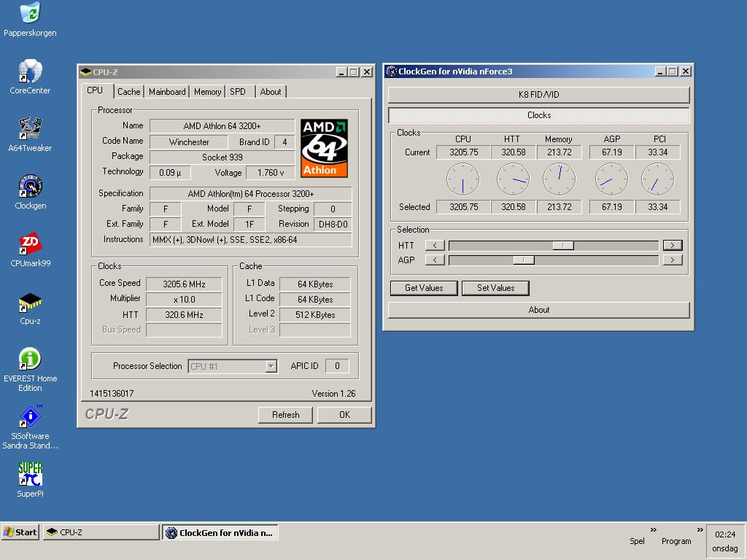The image size is (747, 560).
Task: Open the Mainboard tab in CPU-Z
Action: (x=167, y=91)
